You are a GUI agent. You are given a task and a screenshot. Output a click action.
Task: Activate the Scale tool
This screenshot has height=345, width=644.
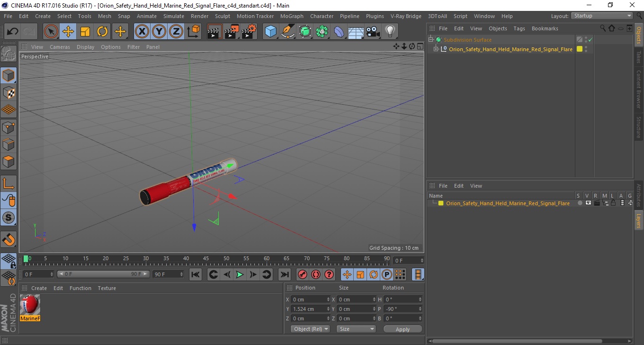pyautogui.click(x=85, y=32)
